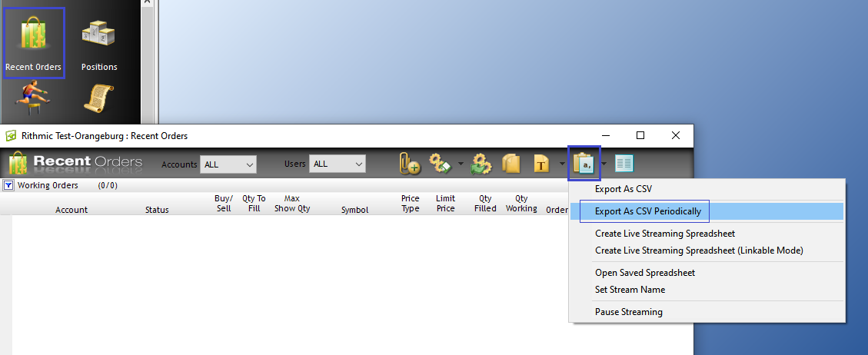Click the launcher panel vertical scrollbar
Screen dimensions: 868x355
147,61
